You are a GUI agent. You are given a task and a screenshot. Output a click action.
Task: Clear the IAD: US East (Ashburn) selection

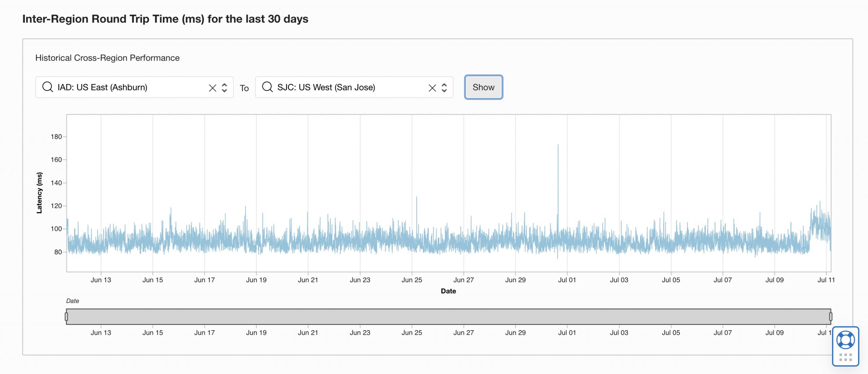click(x=212, y=88)
